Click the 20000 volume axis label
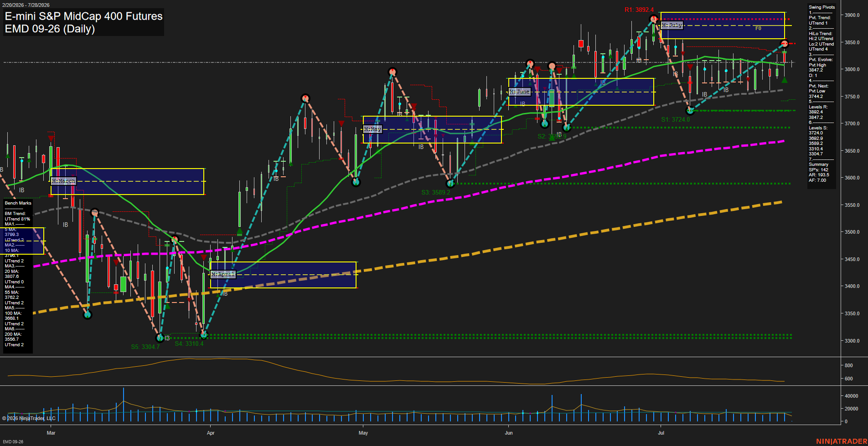The width and height of the screenshot is (868, 446). (x=852, y=409)
